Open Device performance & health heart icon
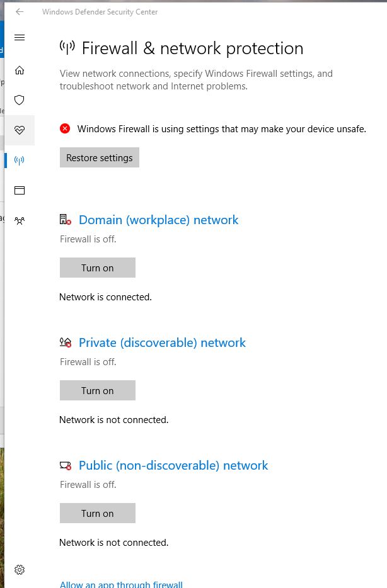The image size is (387, 588). pyautogui.click(x=20, y=130)
